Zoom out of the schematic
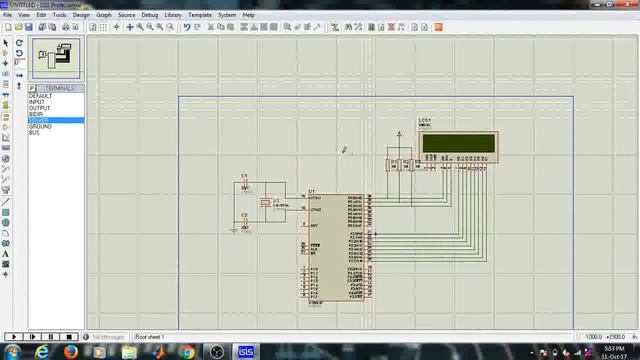 (150, 27)
